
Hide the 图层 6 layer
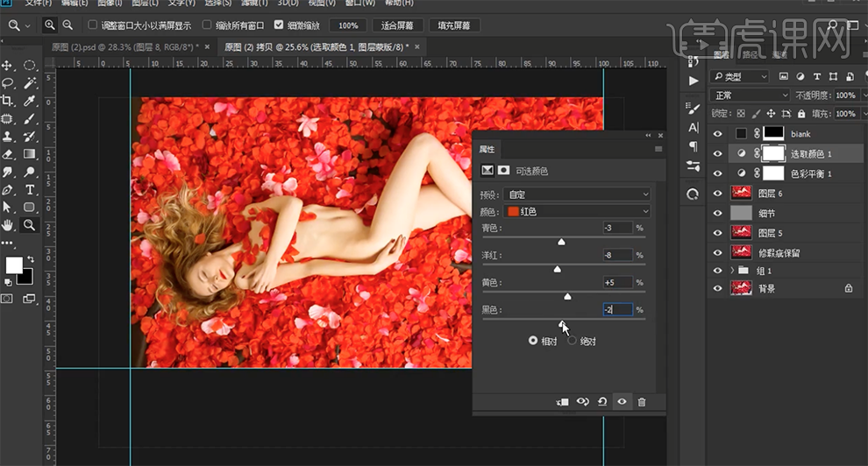(x=718, y=193)
